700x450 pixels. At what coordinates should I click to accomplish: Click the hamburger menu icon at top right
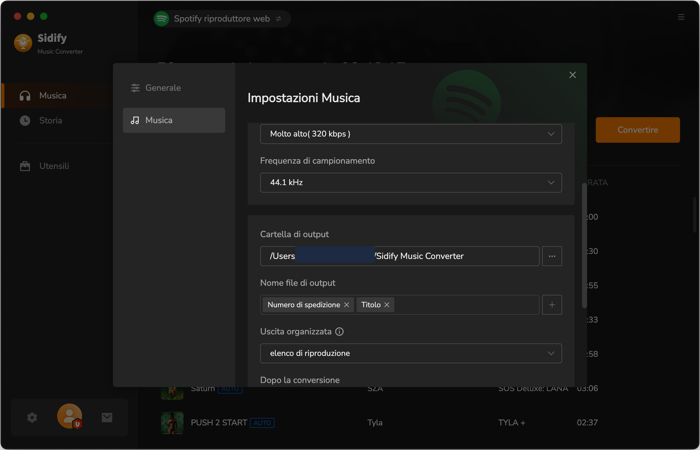click(681, 17)
